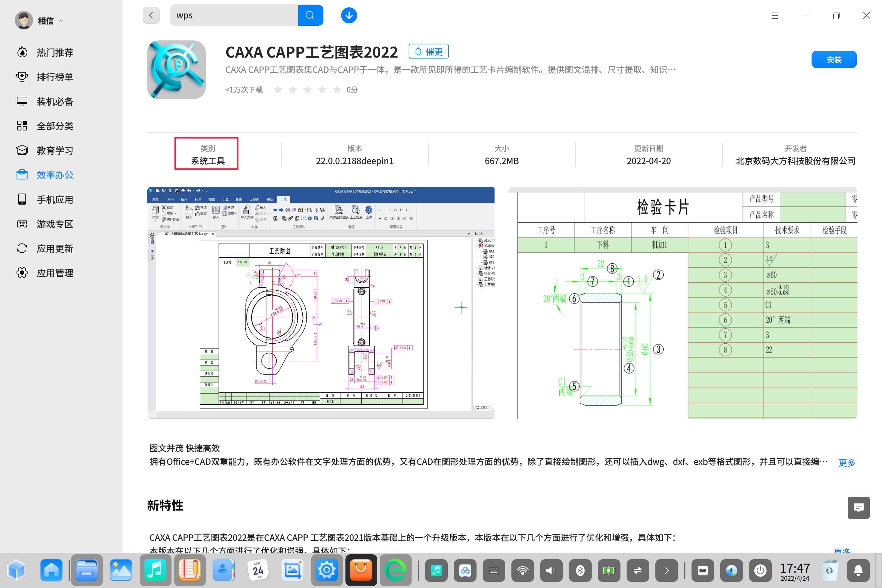This screenshot has width=882, height=588.
Task: Click inside the wps search field
Action: pyautogui.click(x=232, y=15)
